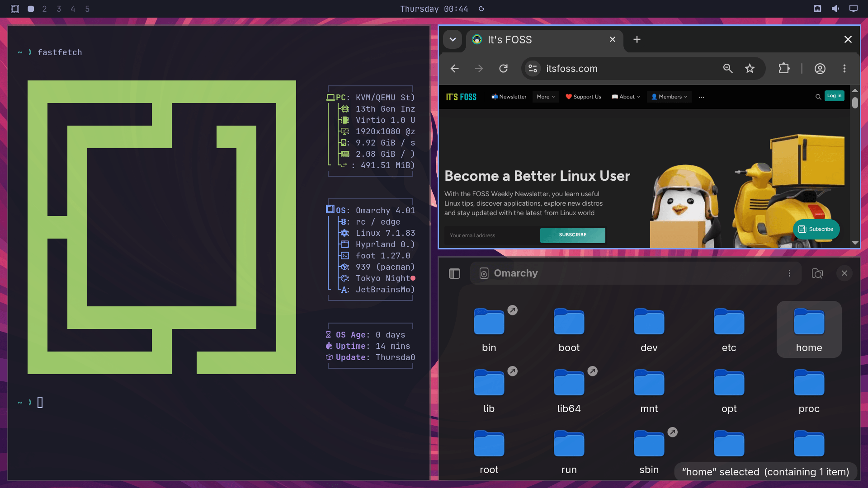Select the mnt folder
This screenshot has height=488, width=868.
649,391
